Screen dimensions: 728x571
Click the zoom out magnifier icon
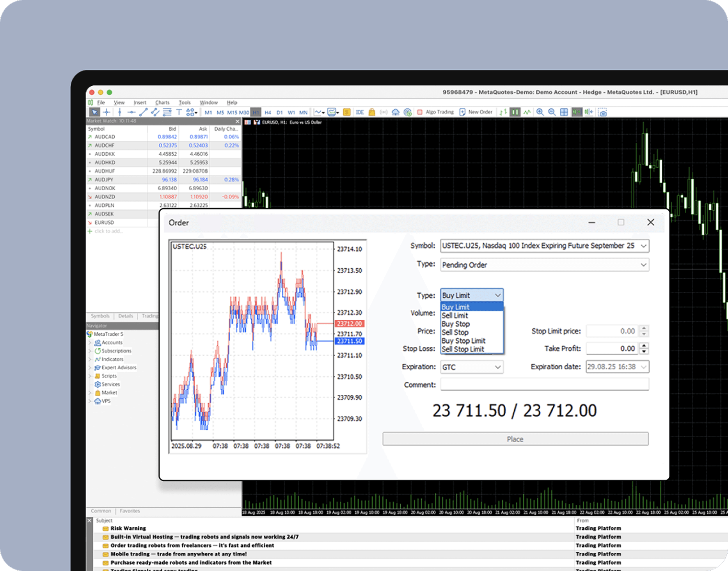(x=552, y=112)
